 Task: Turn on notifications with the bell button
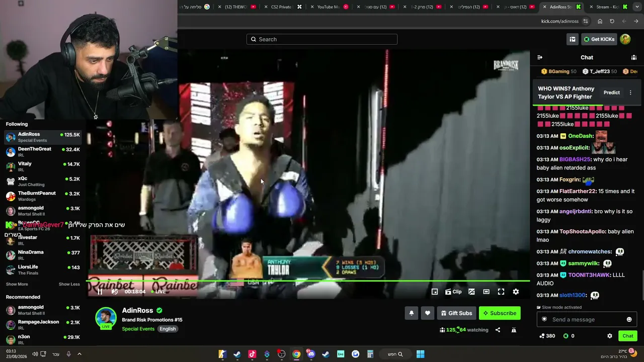click(x=411, y=313)
